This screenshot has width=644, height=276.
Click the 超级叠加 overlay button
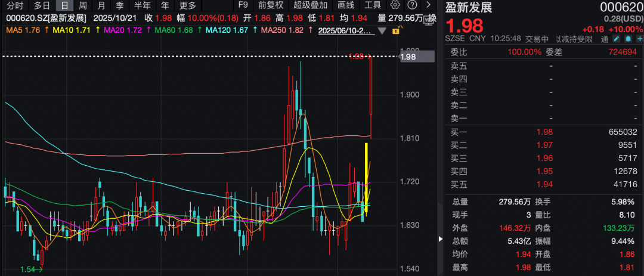click(310, 5)
